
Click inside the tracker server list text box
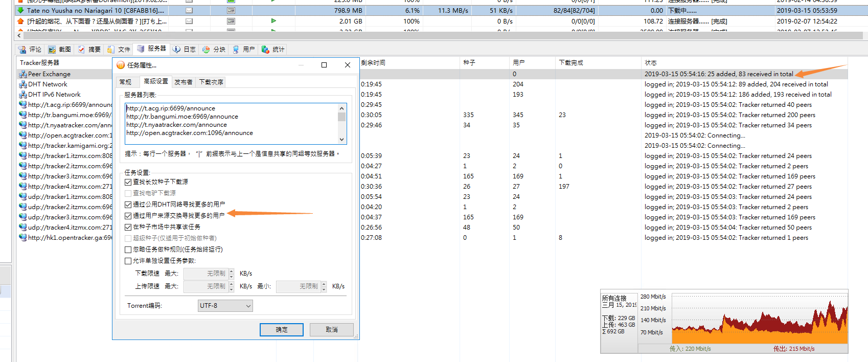230,124
